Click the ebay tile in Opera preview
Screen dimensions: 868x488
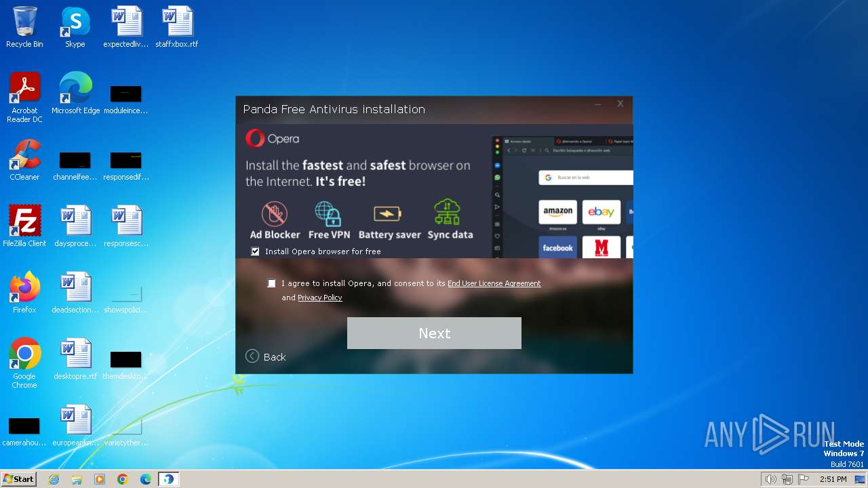(x=601, y=212)
